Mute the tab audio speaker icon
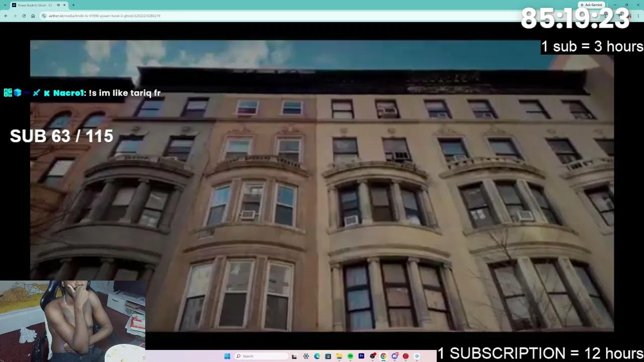Image resolution: width=644 pixels, height=362 pixels. coord(58,5)
